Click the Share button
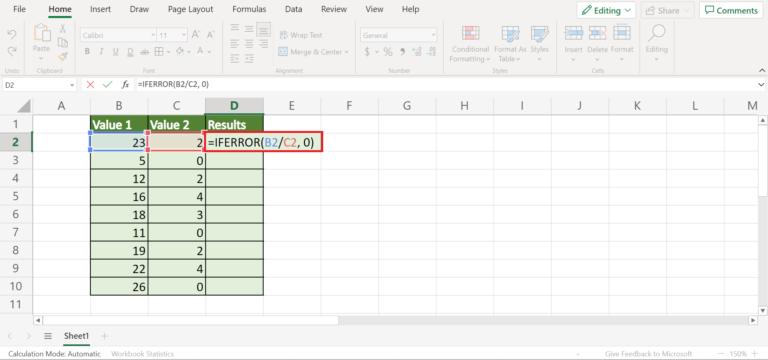The image size is (768, 360). tap(667, 10)
